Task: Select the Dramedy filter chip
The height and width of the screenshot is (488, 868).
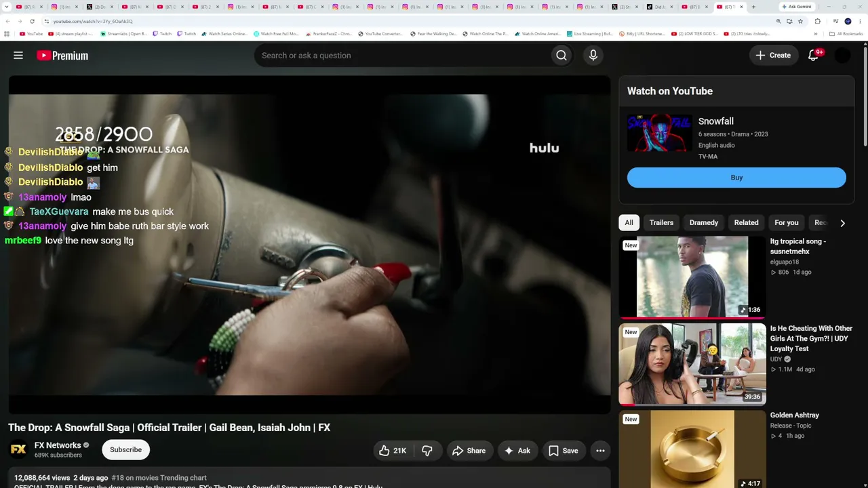Action: 704,222
